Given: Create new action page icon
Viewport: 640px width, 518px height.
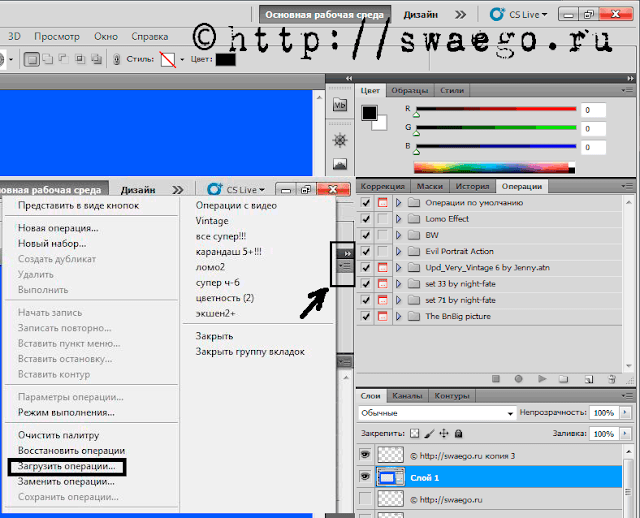Looking at the screenshot, I should 589,379.
